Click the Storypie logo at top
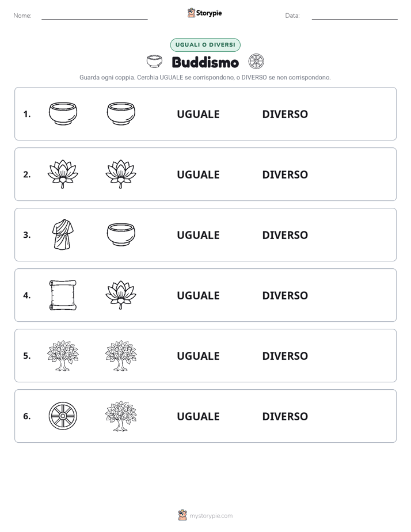Screen dimensions: 411x532 click(x=204, y=13)
